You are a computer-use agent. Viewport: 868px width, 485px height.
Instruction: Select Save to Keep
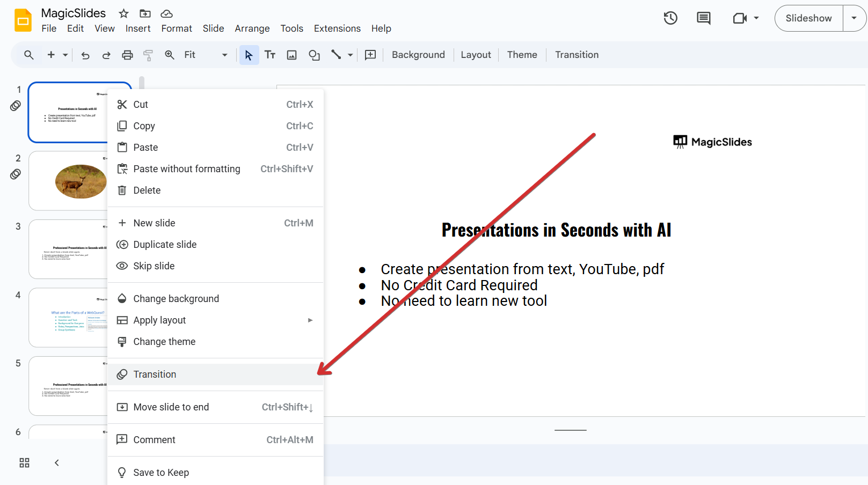[215, 473]
